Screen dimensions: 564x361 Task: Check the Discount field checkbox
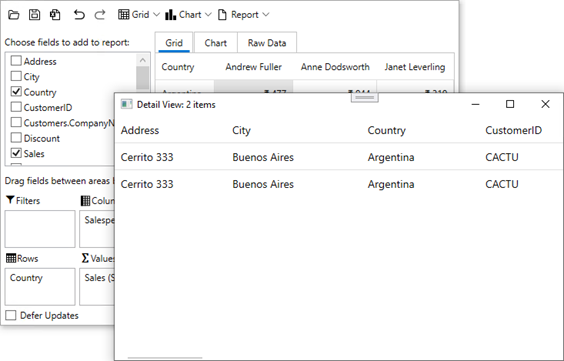[x=16, y=138]
